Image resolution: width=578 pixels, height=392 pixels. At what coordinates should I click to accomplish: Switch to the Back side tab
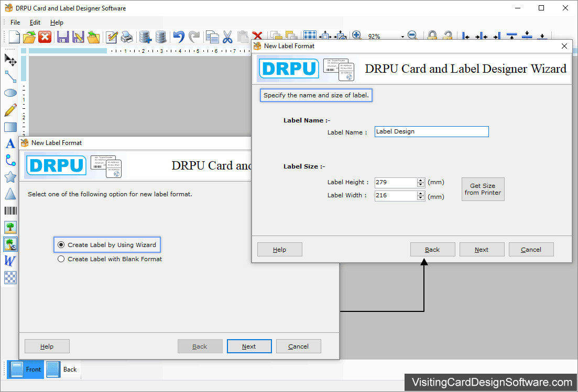click(x=62, y=369)
